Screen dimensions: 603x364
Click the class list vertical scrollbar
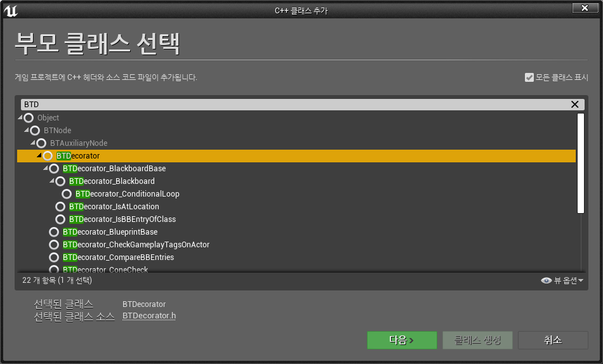(581, 163)
